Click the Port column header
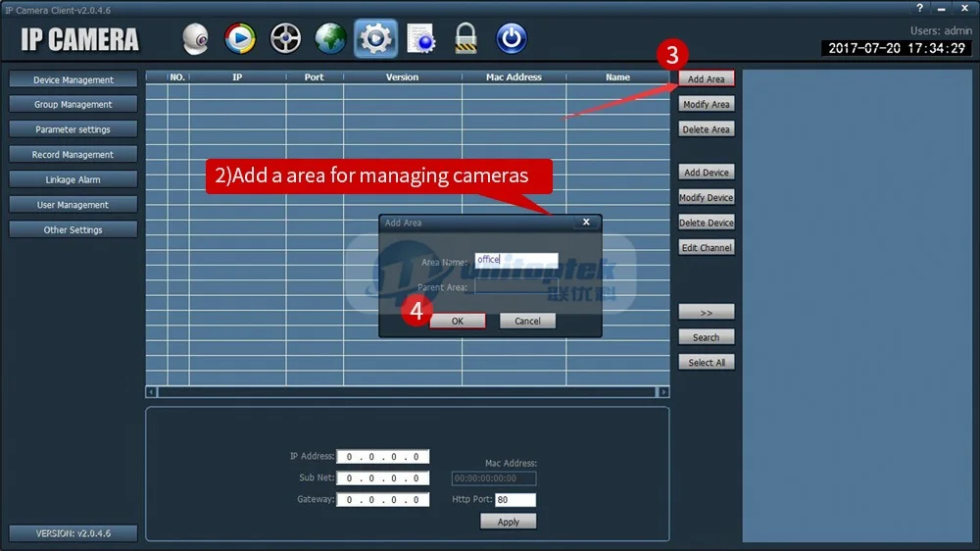Screen dimensions: 980x551 coord(315,76)
